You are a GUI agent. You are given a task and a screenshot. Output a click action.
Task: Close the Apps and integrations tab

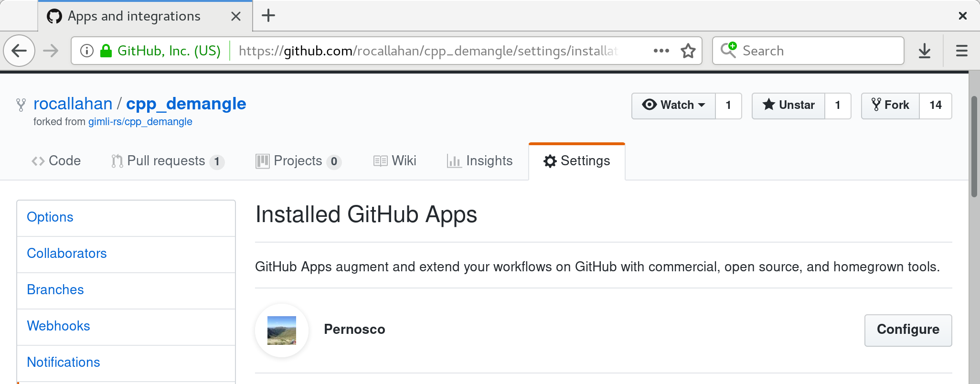pos(235,16)
